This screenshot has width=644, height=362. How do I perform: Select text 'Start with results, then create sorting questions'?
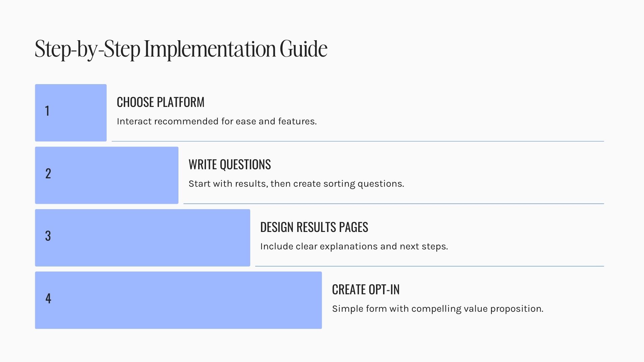tap(296, 184)
